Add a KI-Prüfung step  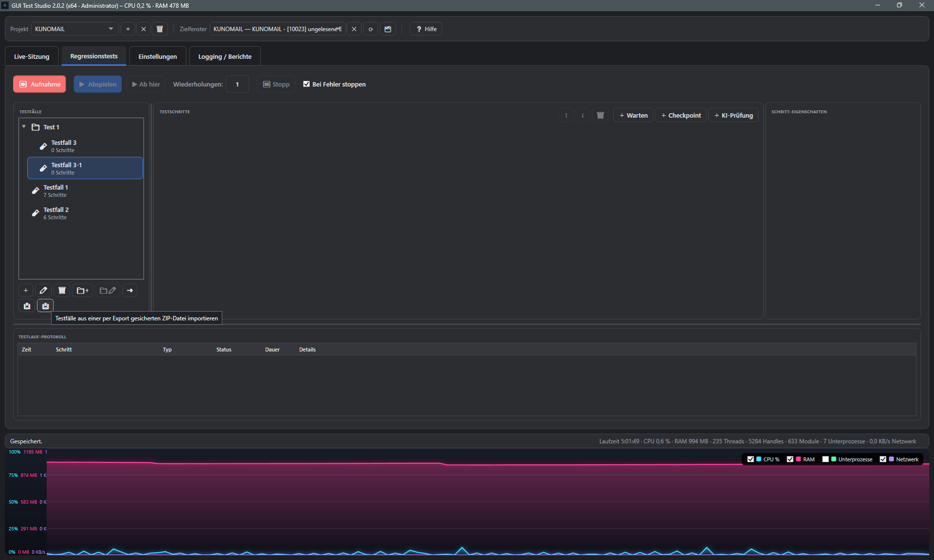[734, 115]
